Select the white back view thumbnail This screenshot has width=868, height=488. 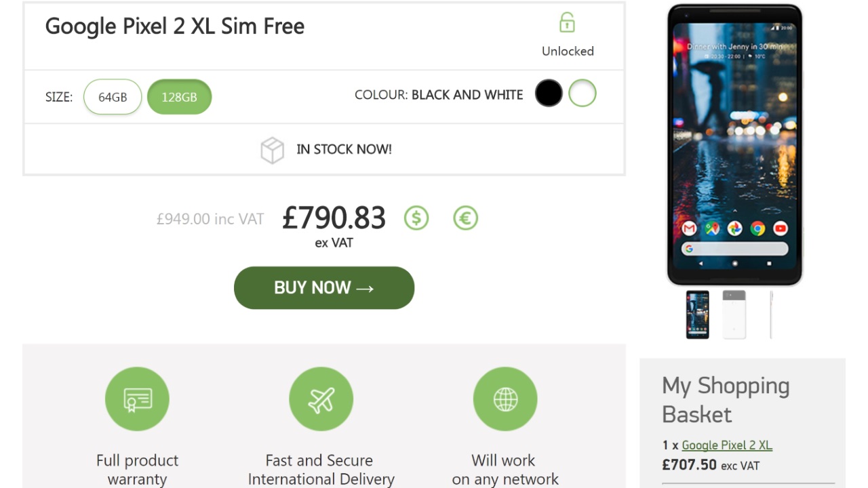click(x=734, y=314)
